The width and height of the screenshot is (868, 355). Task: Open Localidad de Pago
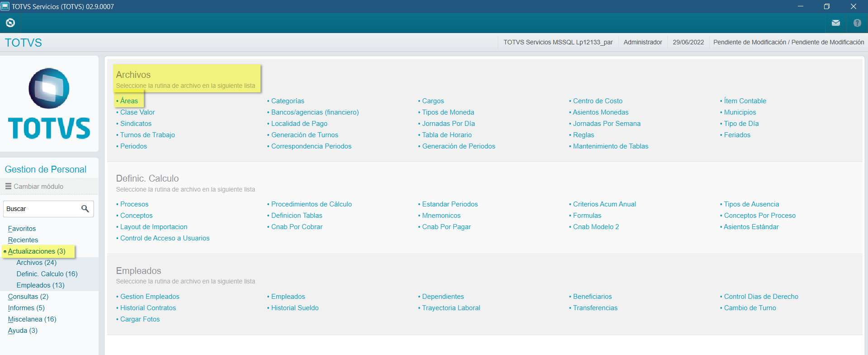299,124
